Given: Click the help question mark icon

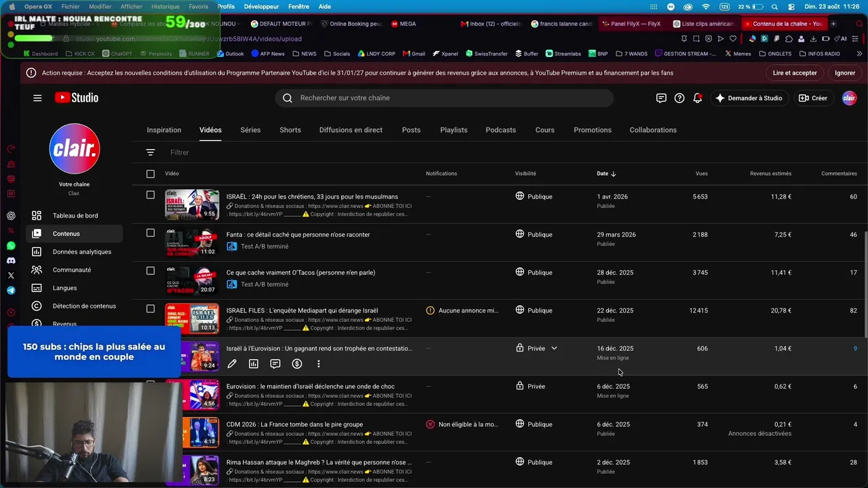Looking at the screenshot, I should point(679,98).
